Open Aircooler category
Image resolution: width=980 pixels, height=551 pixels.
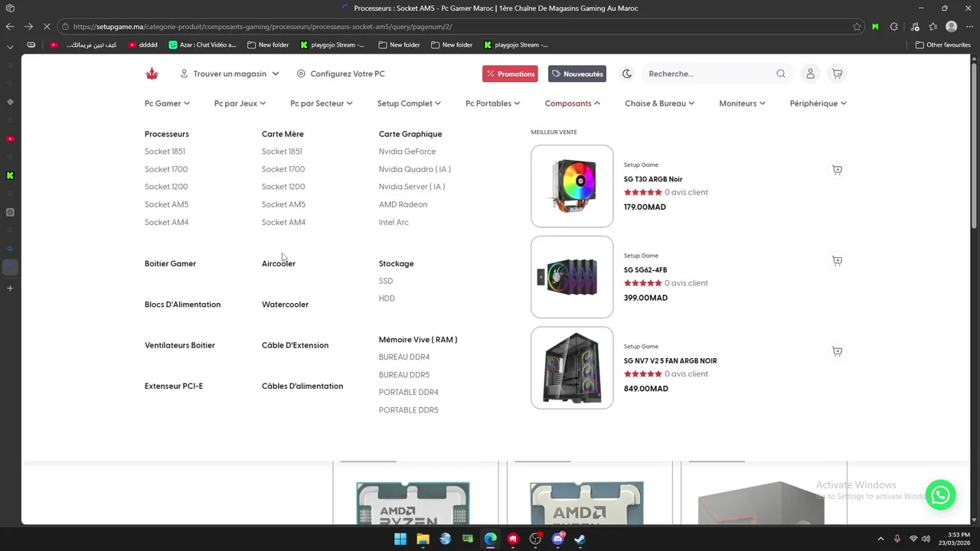click(279, 263)
